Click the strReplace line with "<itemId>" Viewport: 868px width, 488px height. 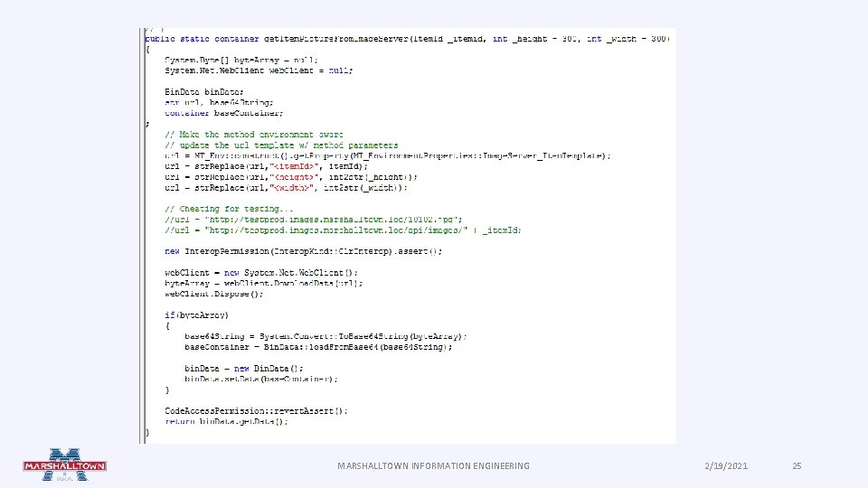266,166
